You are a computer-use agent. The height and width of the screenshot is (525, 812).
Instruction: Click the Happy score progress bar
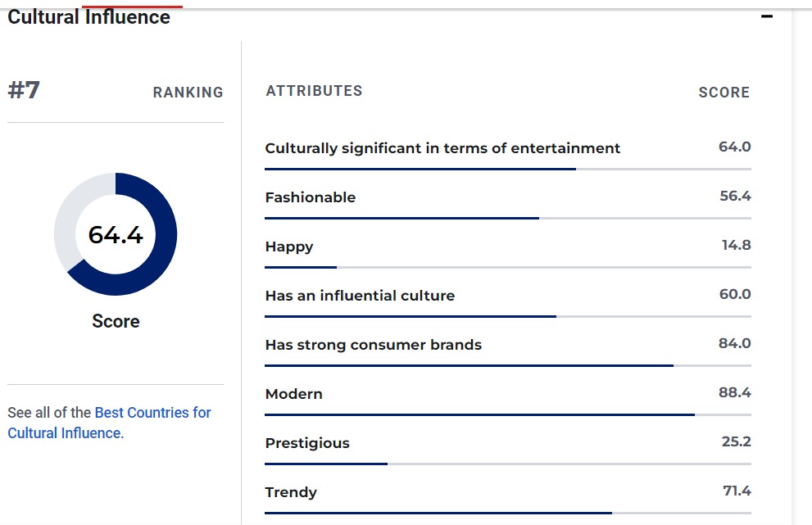507,267
